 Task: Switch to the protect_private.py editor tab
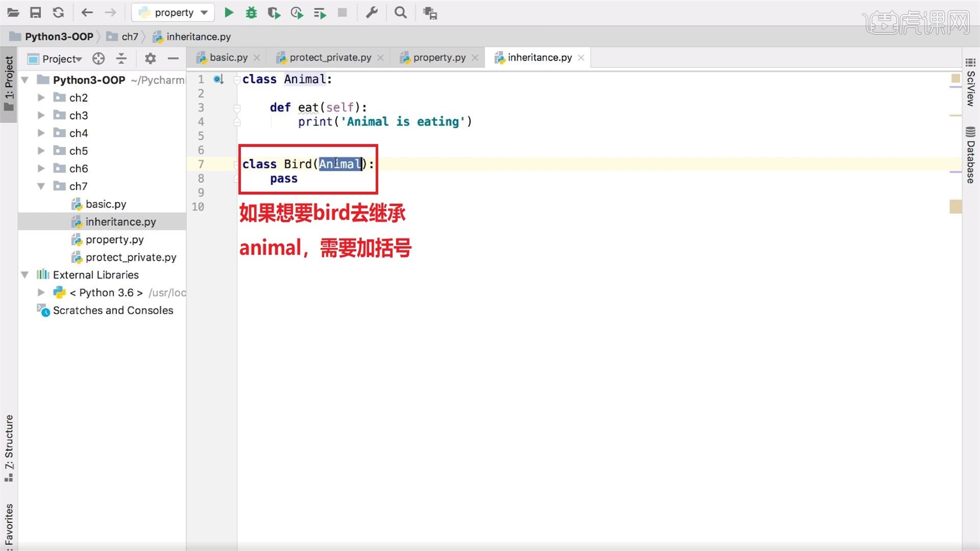[330, 57]
